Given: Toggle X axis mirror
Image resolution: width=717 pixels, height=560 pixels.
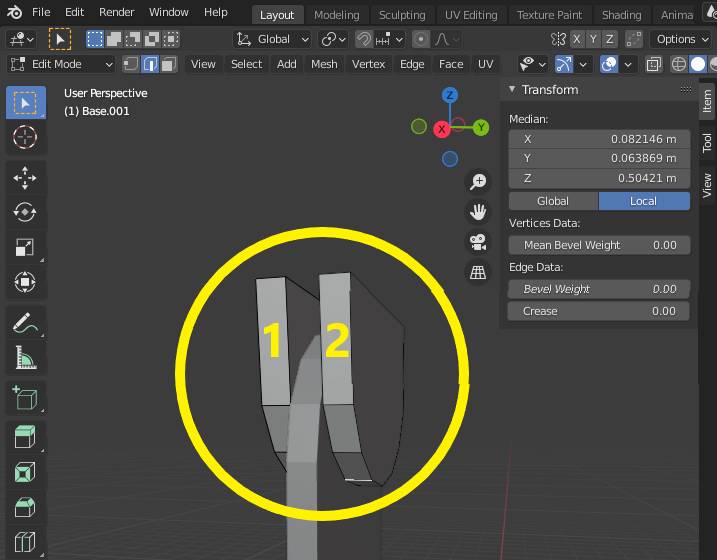Looking at the screenshot, I should (x=577, y=39).
